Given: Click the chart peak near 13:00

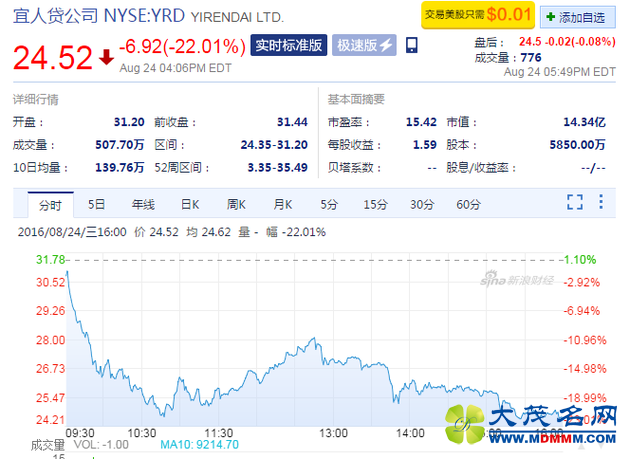Looking at the screenshot, I should coord(314,339).
